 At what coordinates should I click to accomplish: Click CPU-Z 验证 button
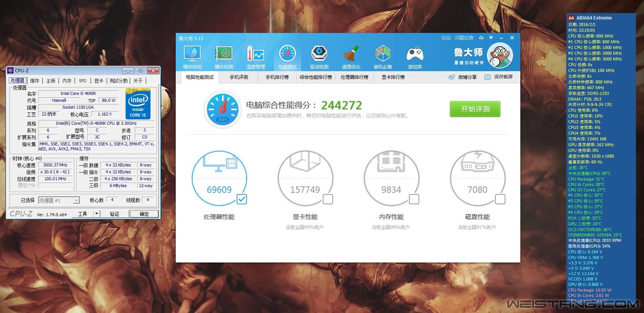point(114,214)
